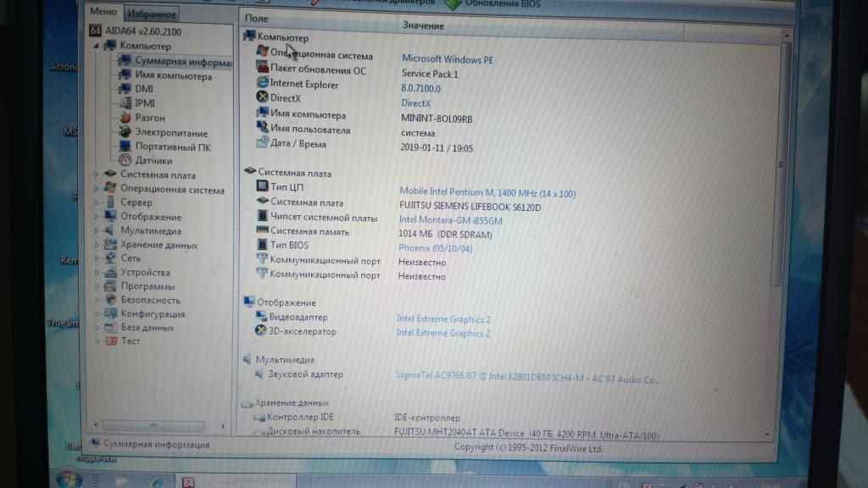Click the Видеоадаптер row icon

(x=261, y=316)
